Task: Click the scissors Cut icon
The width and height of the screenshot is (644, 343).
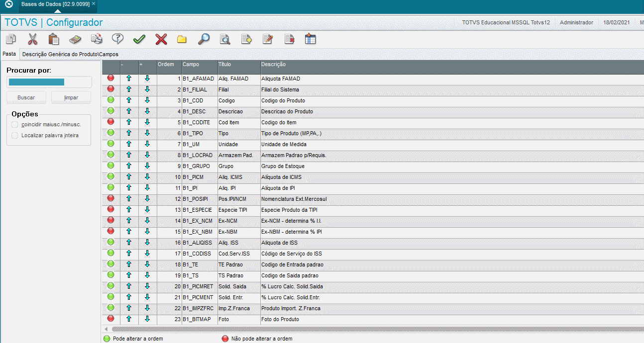Action: 32,39
